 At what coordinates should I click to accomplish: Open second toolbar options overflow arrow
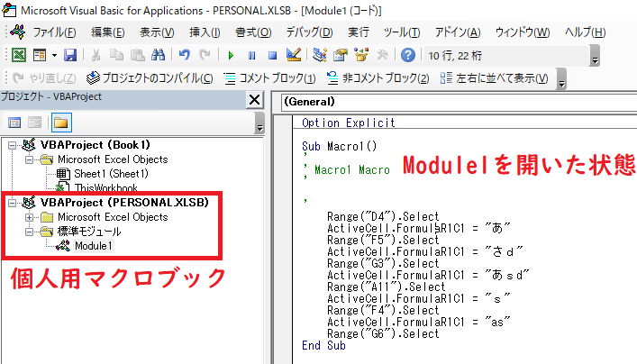tap(561, 78)
